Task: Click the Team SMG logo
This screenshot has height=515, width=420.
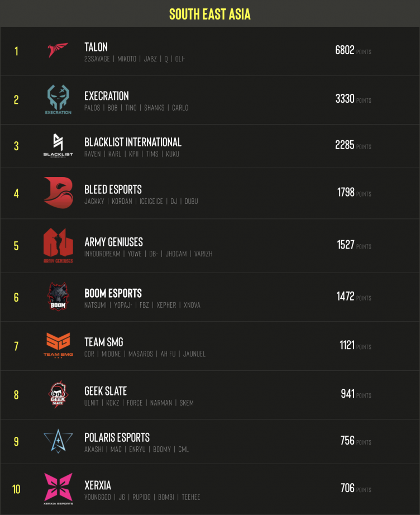Action: click(58, 345)
